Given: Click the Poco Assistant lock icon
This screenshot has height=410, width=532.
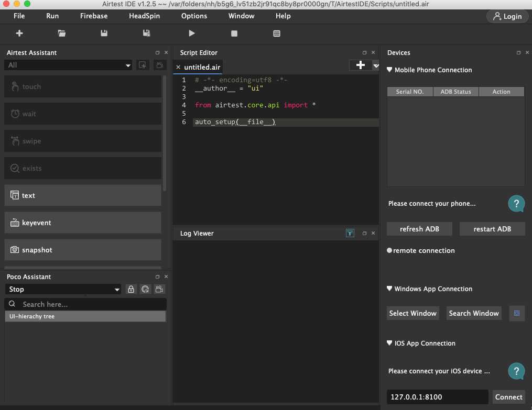Looking at the screenshot, I should coord(131,289).
